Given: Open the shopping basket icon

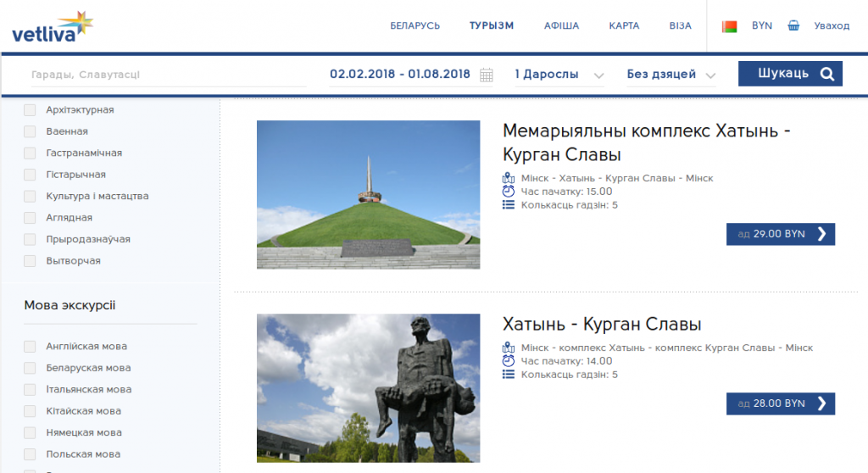Looking at the screenshot, I should [x=793, y=25].
